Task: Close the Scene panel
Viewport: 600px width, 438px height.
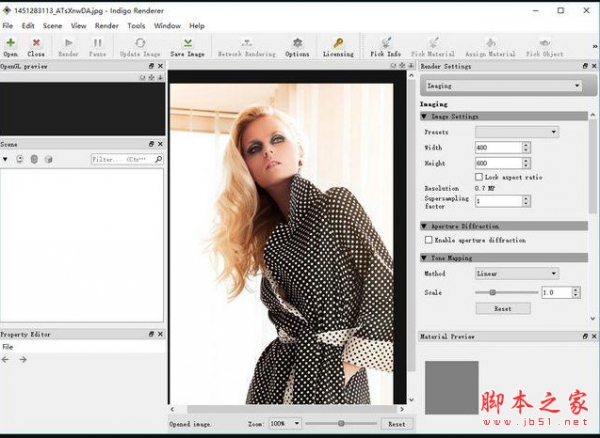Action: (160, 144)
